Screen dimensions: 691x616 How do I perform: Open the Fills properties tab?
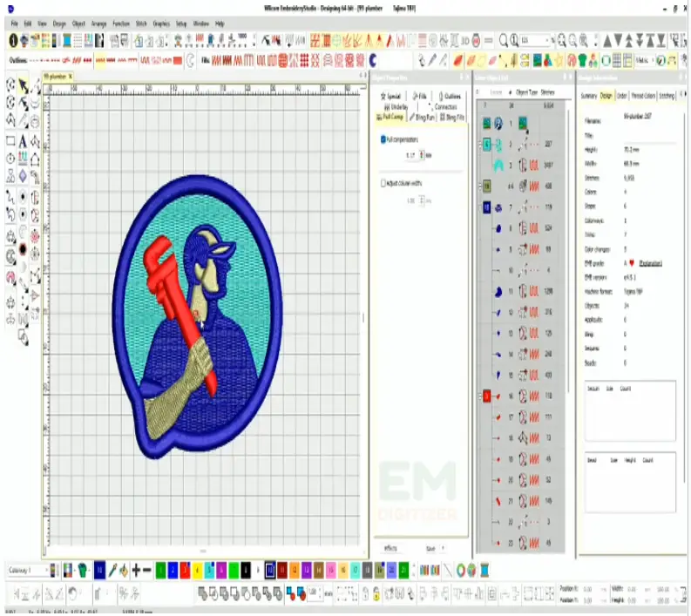419,96
